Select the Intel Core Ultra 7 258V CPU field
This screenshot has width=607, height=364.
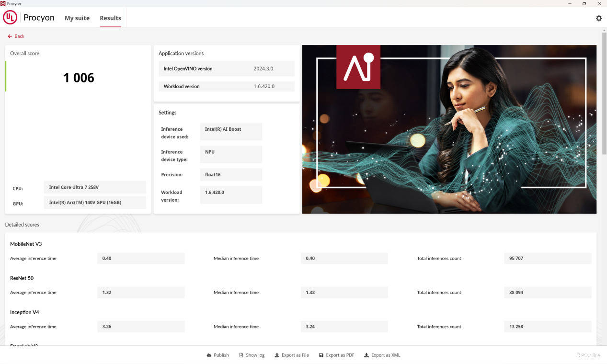click(95, 187)
